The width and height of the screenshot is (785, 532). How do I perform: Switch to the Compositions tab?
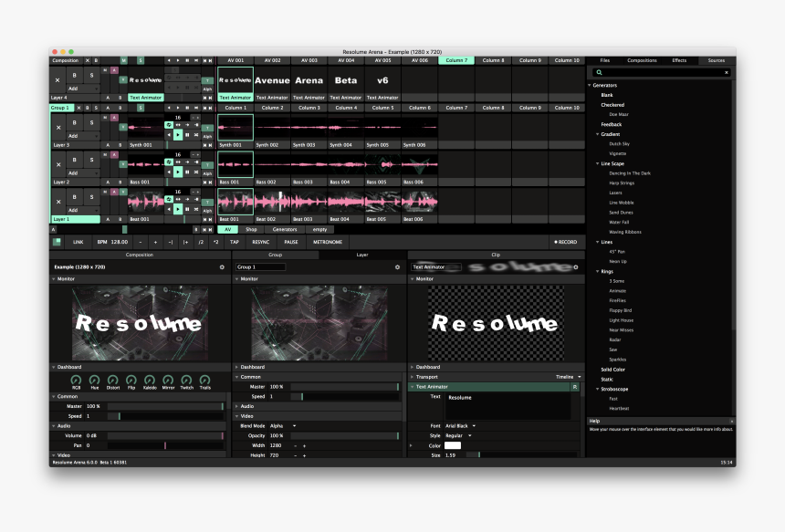[x=642, y=60]
